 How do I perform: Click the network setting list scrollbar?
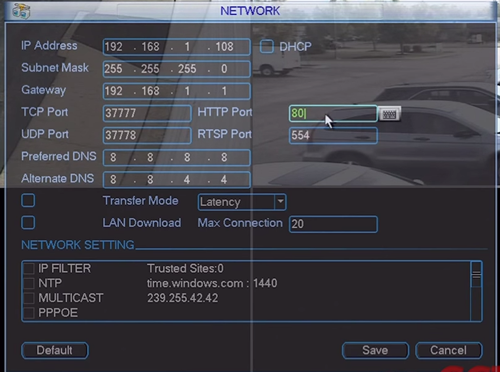click(476, 291)
